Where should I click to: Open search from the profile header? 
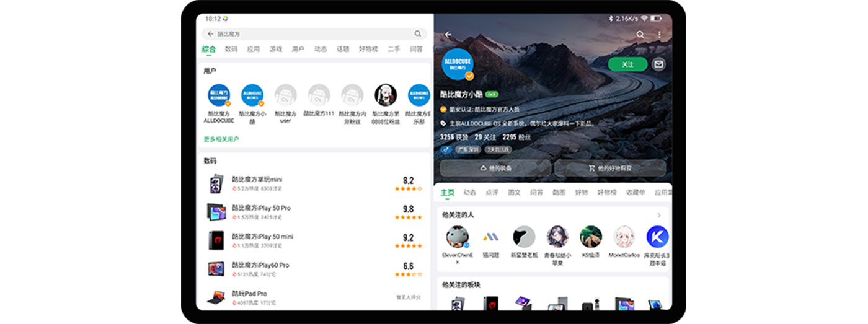640,35
